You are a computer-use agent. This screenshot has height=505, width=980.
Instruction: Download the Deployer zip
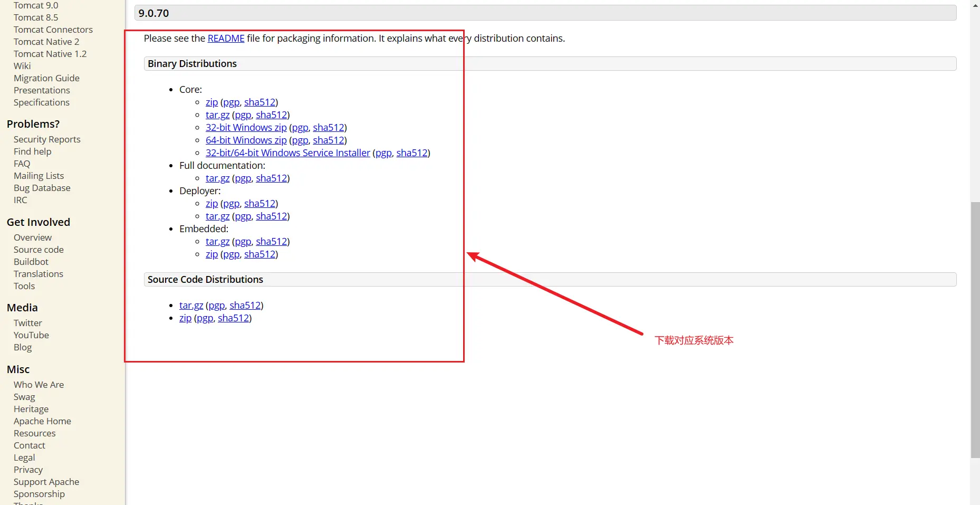[x=212, y=204]
